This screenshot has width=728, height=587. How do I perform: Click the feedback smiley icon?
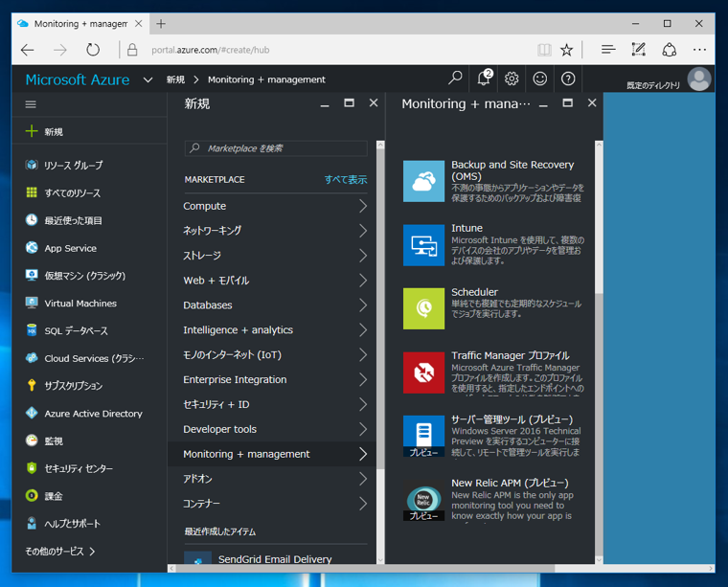[x=539, y=79]
